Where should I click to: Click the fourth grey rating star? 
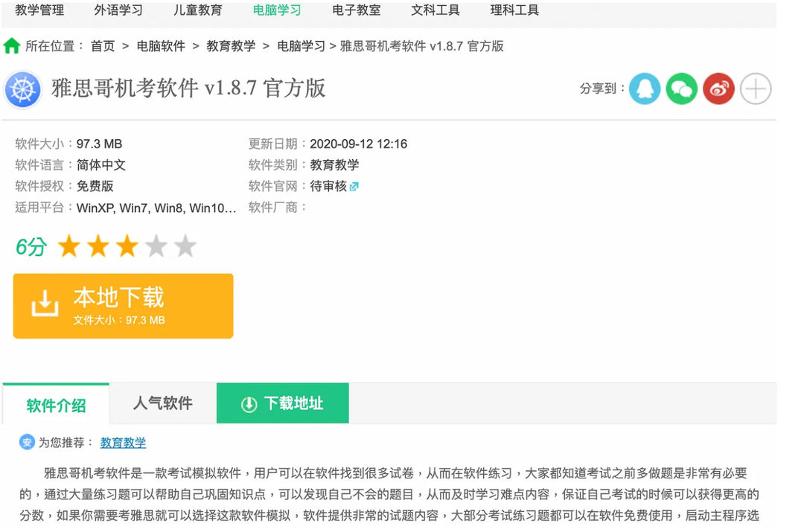(x=156, y=246)
